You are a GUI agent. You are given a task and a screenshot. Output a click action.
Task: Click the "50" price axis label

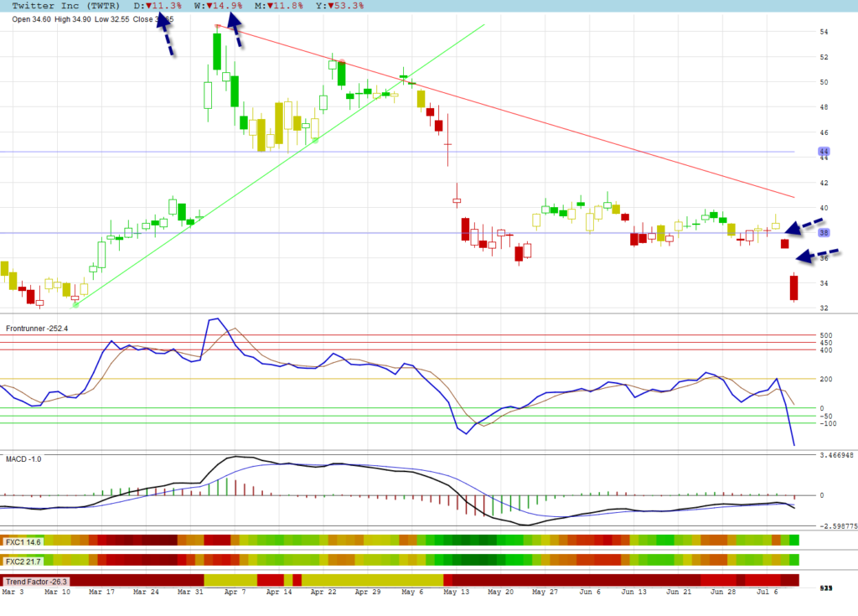coord(824,82)
